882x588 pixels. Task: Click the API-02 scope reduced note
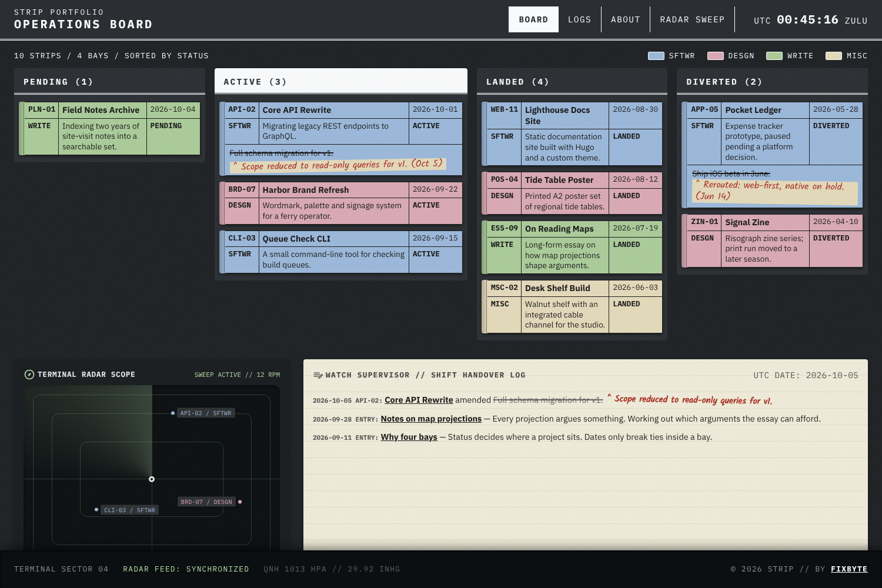338,165
